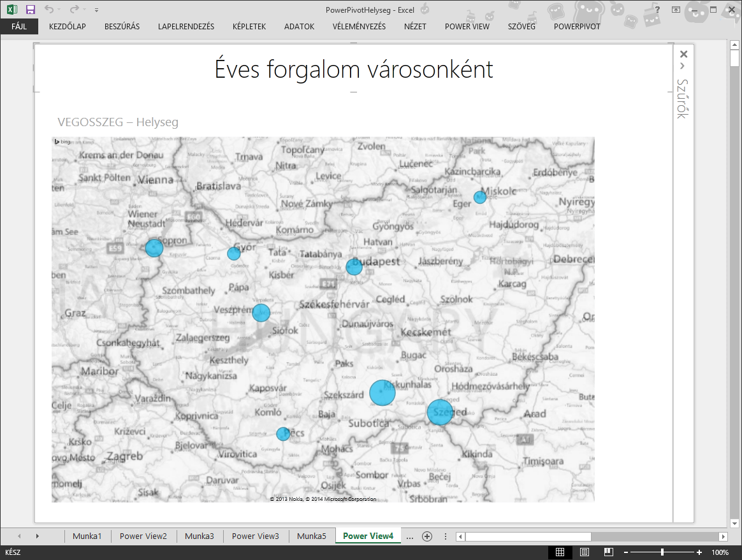Open the FÁJL menu
Image resolution: width=742 pixels, height=560 pixels.
(19, 27)
